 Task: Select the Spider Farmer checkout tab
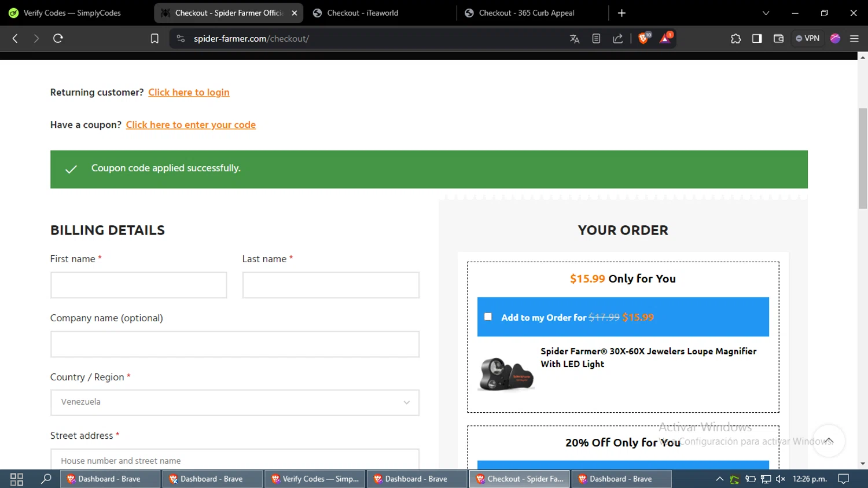[x=229, y=13]
